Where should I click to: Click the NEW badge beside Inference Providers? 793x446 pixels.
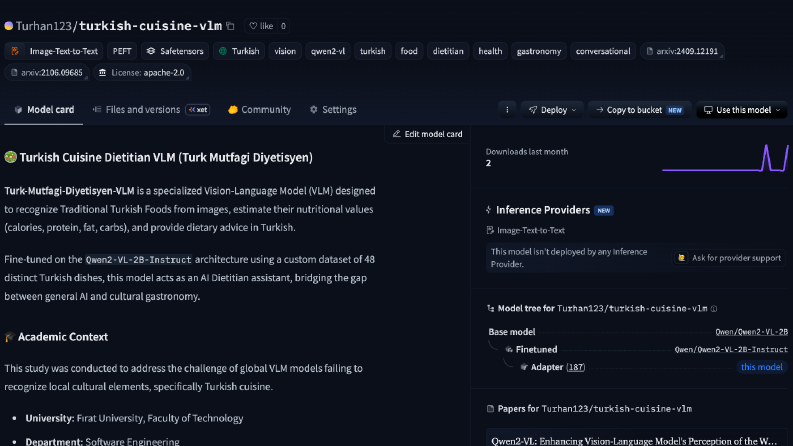tap(604, 210)
